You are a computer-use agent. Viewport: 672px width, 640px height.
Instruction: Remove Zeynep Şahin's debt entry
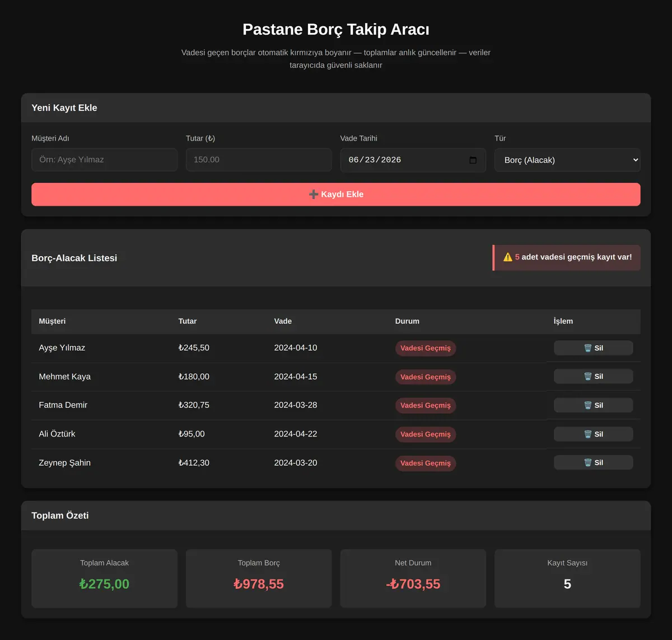coord(594,463)
